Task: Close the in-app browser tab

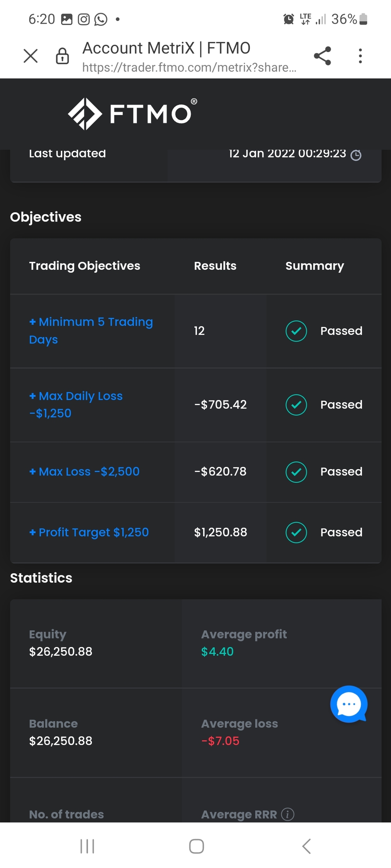Action: pos(30,56)
